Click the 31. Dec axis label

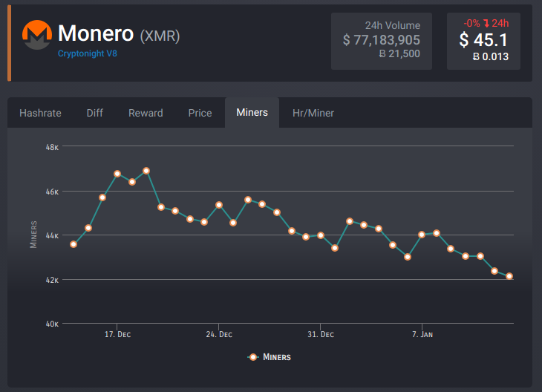(321, 335)
